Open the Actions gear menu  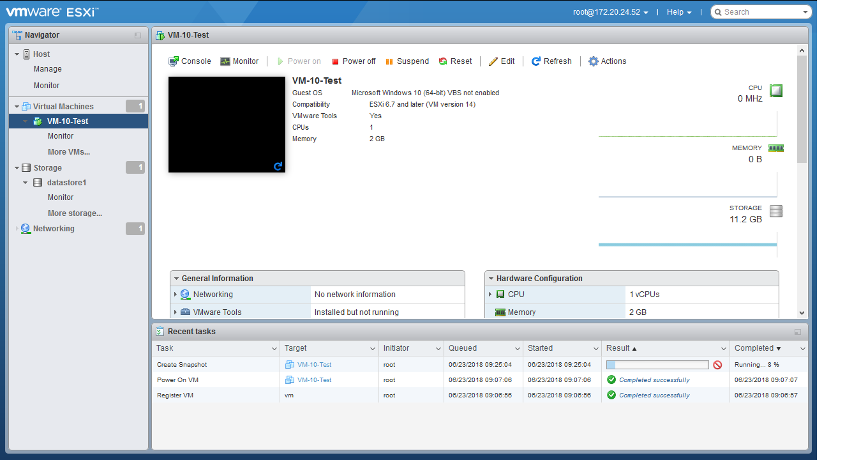607,61
